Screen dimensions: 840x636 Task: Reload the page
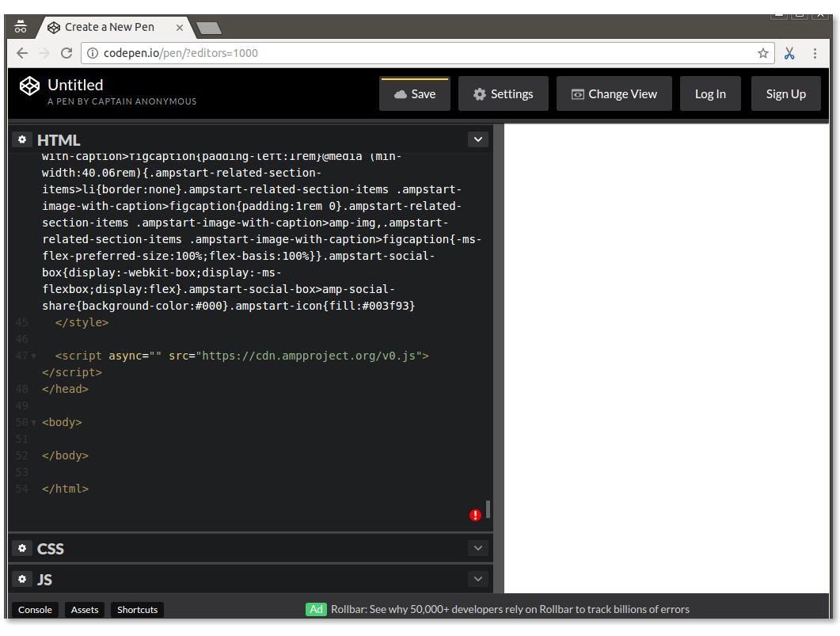click(67, 53)
